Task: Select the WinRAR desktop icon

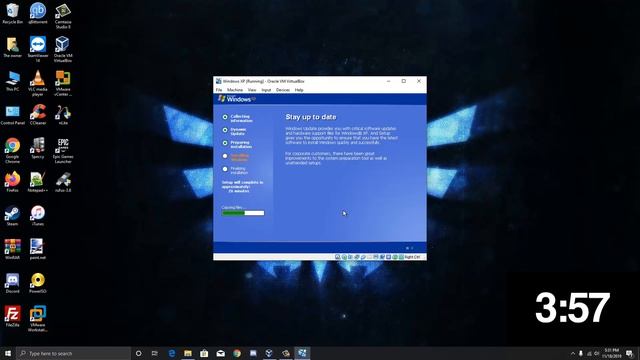Action: pos(13,249)
